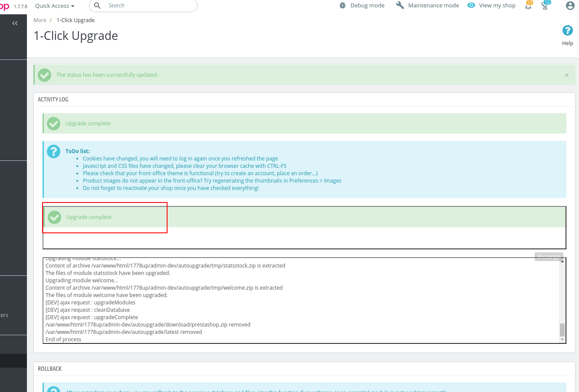Go back via the More breadcrumb link

click(39, 20)
